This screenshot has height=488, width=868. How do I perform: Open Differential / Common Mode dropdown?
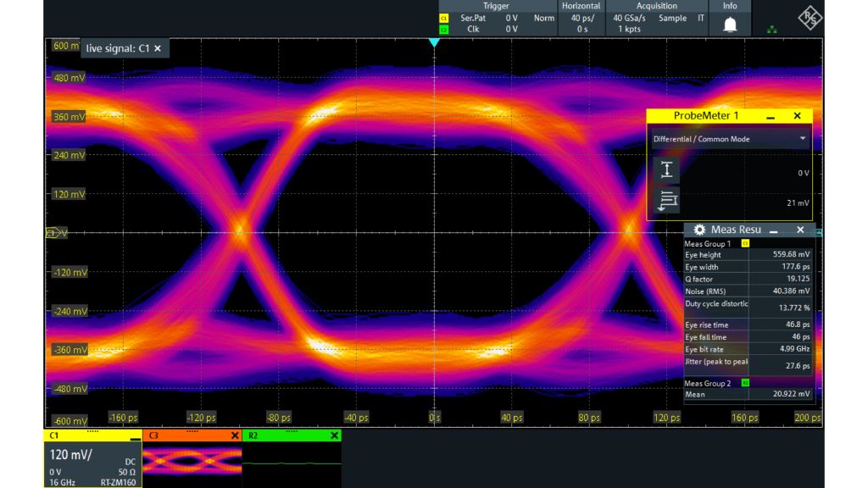click(802, 138)
